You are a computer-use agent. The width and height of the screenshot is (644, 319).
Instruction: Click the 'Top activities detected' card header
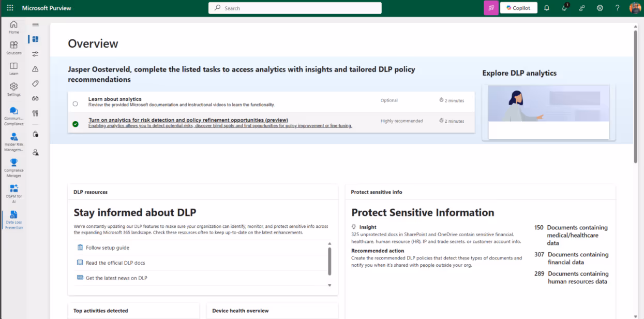tap(101, 311)
